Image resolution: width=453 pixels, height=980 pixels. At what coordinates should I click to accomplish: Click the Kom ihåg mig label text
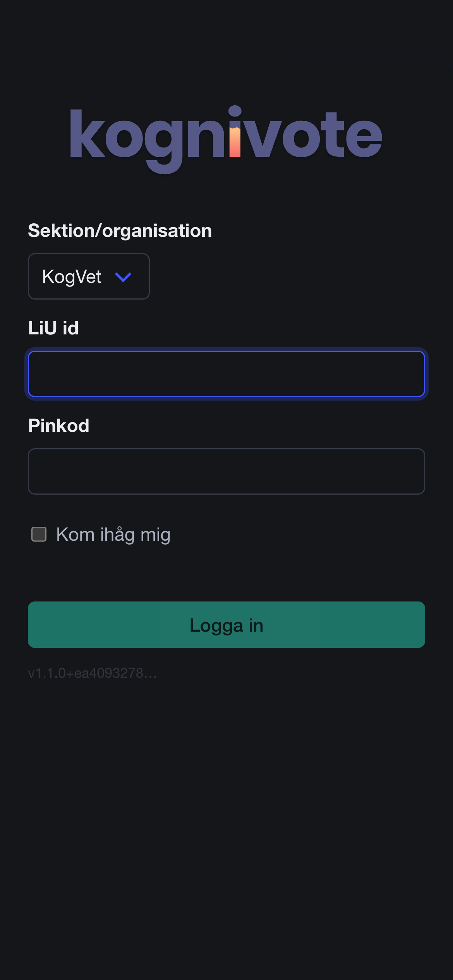click(113, 535)
